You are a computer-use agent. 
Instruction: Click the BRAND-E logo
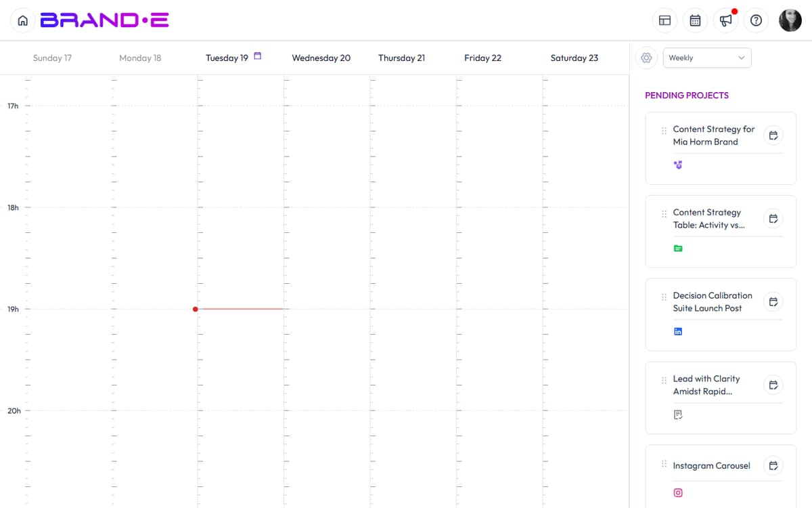(104, 20)
